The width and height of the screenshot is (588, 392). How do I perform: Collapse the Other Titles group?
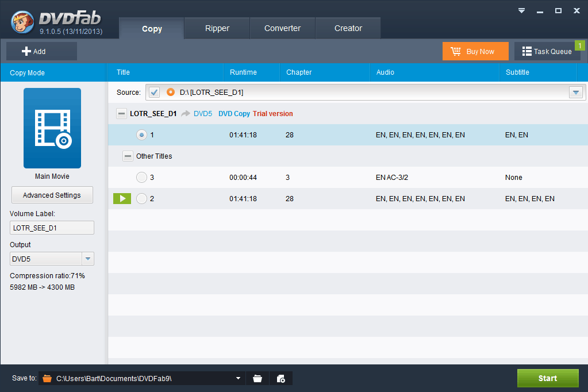click(x=127, y=156)
